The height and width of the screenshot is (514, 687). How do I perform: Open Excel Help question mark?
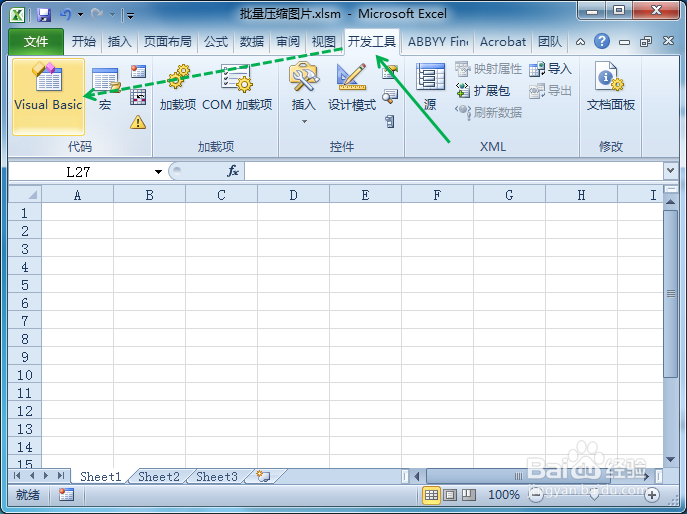tap(602, 42)
